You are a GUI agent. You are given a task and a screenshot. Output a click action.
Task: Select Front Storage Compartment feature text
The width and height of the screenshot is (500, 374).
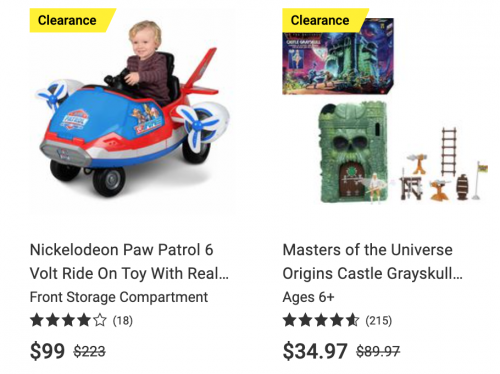(119, 297)
